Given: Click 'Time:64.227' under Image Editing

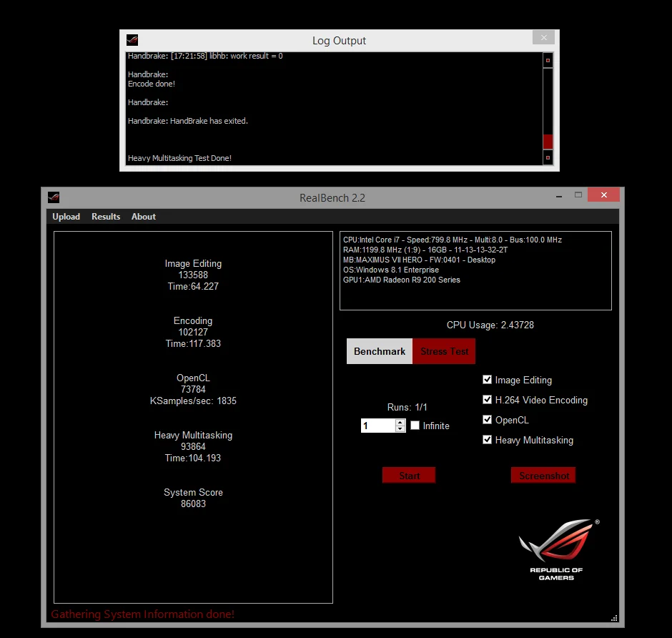Looking at the screenshot, I should [x=193, y=286].
